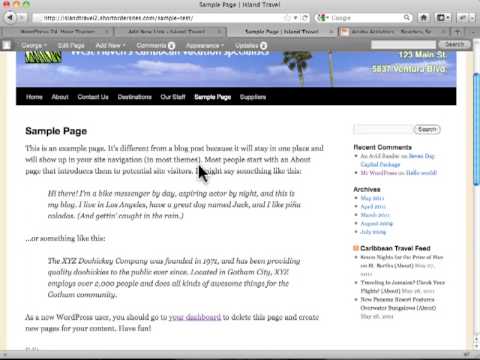480x360 pixels.
Task: Open Sample Page in the site navigation
Action: point(213,97)
